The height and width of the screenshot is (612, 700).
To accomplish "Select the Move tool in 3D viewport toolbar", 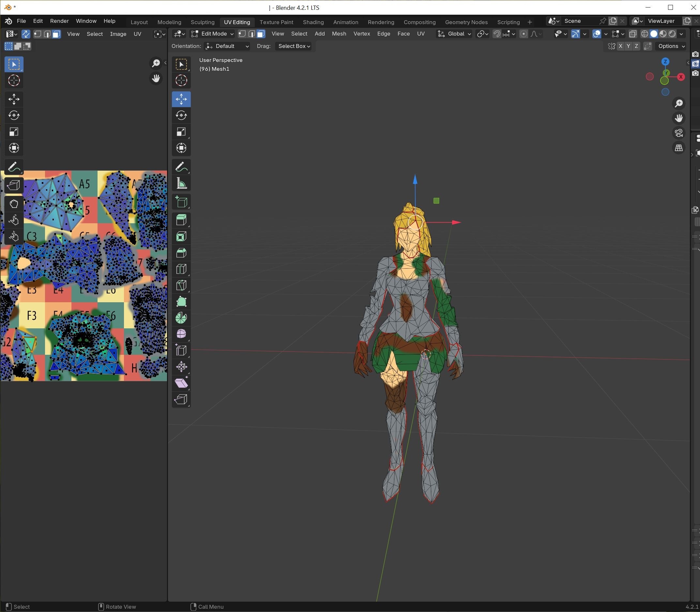I will tap(181, 99).
